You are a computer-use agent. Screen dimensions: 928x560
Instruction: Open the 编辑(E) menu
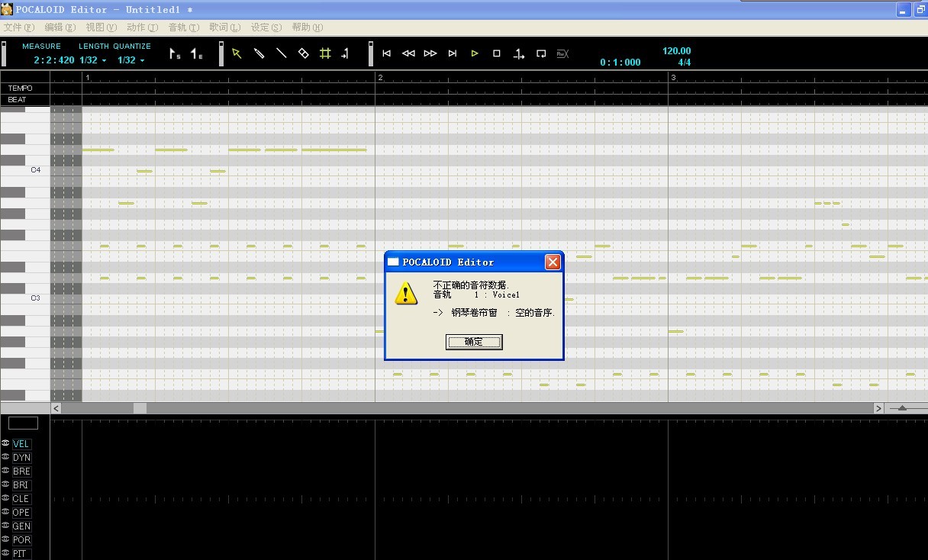[x=60, y=27]
